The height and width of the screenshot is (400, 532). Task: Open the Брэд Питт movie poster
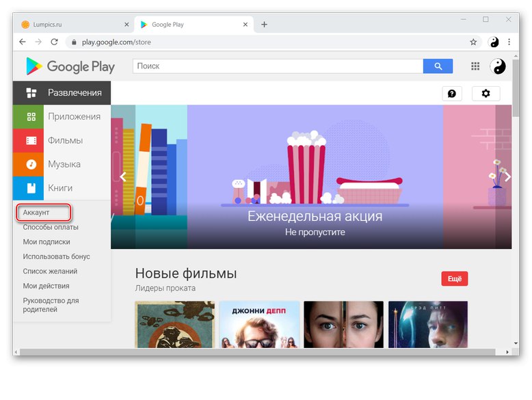[428, 324]
